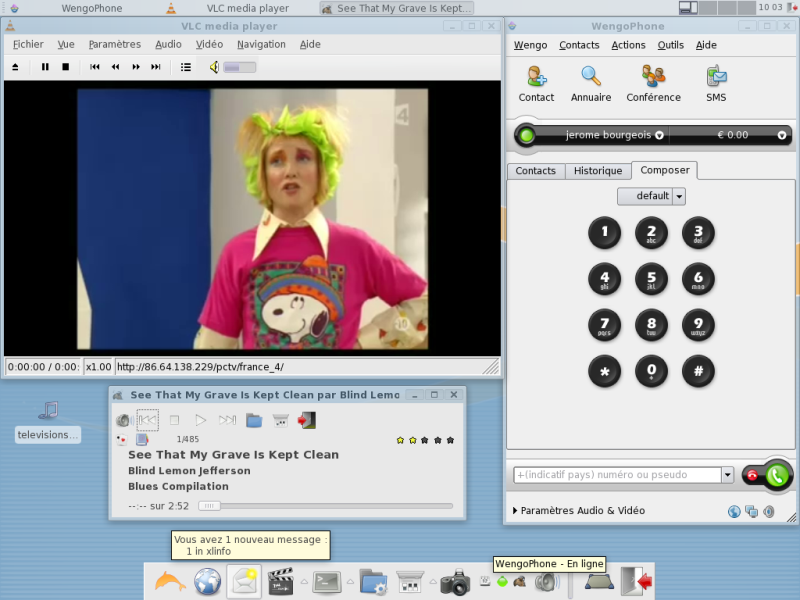The height and width of the screenshot is (600, 800).
Task: Jump to previous item in VLC
Action: [x=95, y=67]
